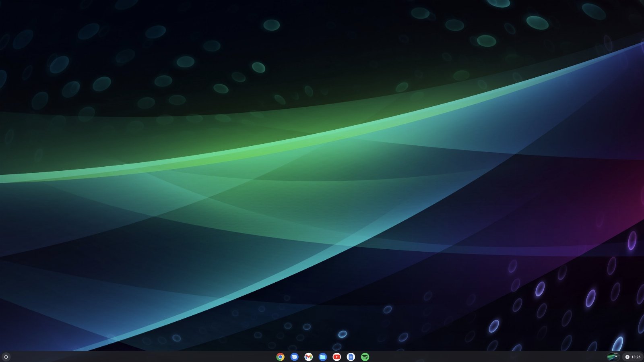Open Google Docs from the shelf
The height and width of the screenshot is (362, 644).
pos(351,357)
